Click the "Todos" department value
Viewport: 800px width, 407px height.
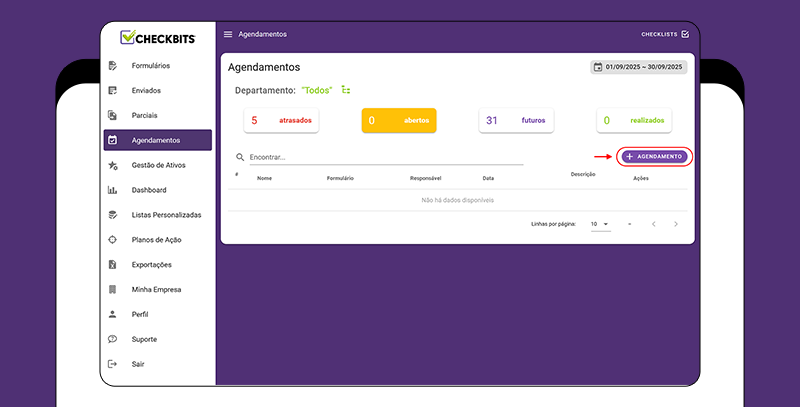317,90
